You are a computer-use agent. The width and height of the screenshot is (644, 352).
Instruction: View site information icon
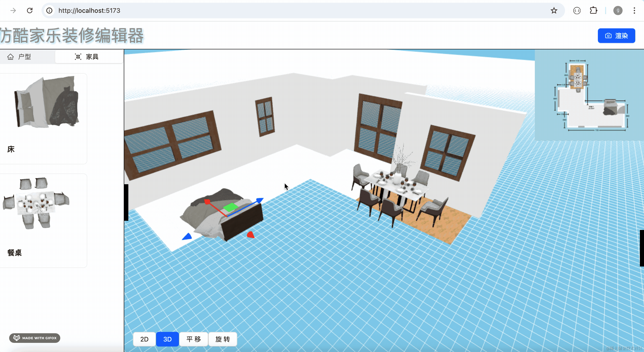click(50, 11)
